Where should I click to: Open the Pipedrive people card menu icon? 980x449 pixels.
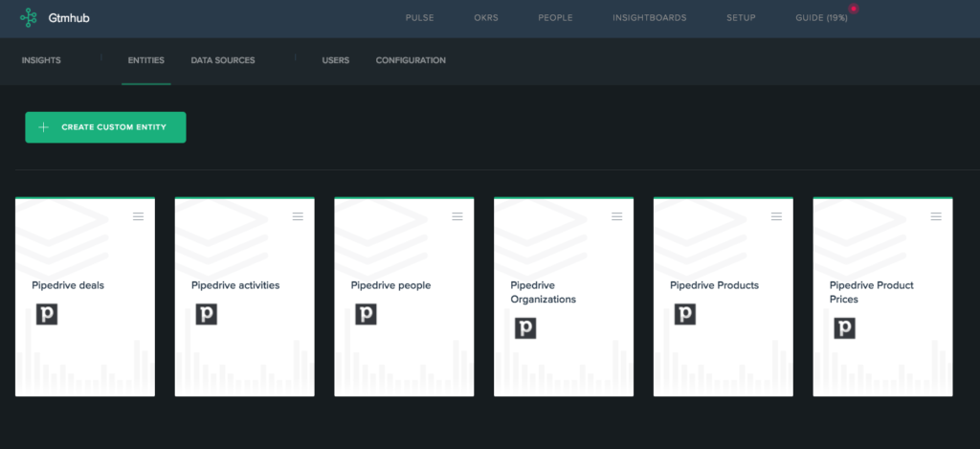click(x=457, y=216)
